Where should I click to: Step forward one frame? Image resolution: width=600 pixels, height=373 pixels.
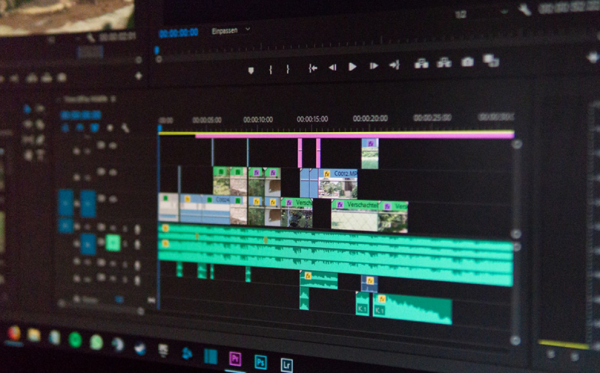(x=373, y=66)
